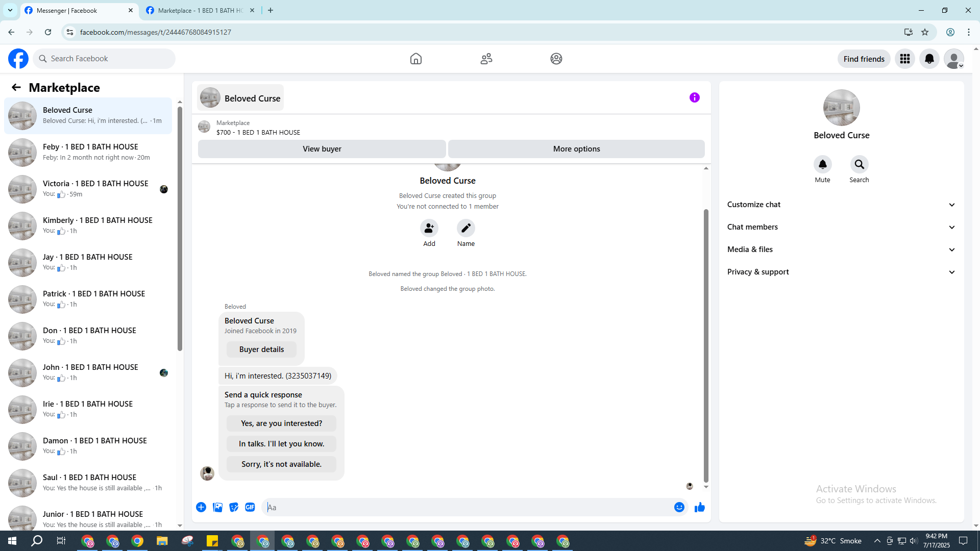This screenshot has height=551, width=980.
Task: Open the Facebook home logo
Action: [x=18, y=59]
